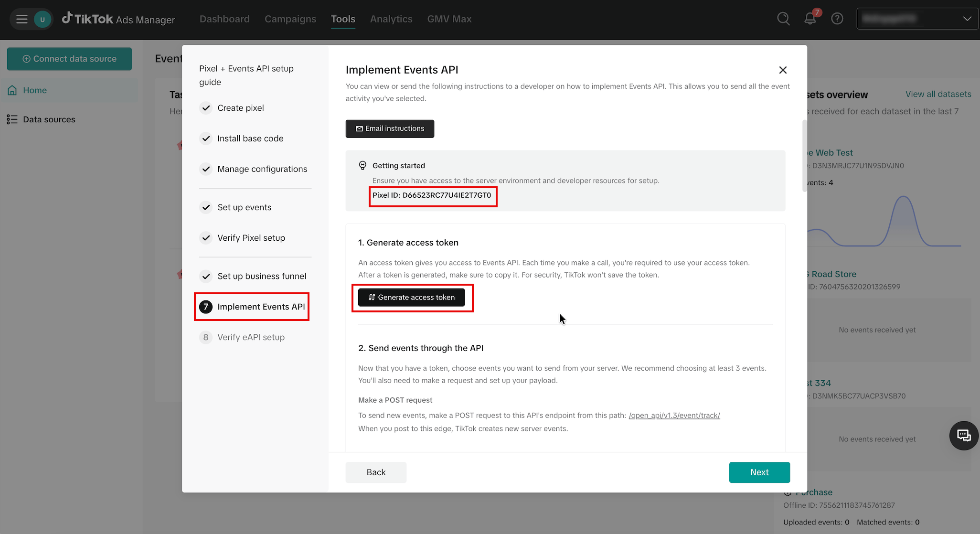Select Home in the sidebar
This screenshot has width=980, height=534.
69,90
